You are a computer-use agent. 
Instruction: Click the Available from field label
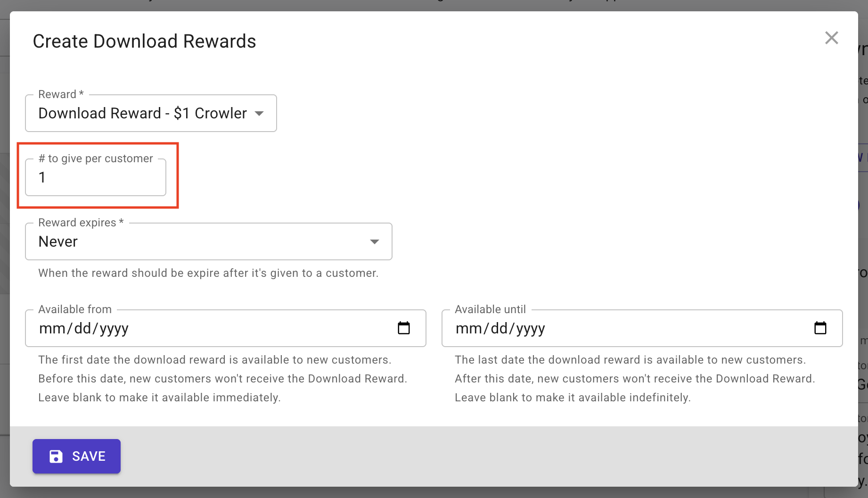(x=75, y=309)
